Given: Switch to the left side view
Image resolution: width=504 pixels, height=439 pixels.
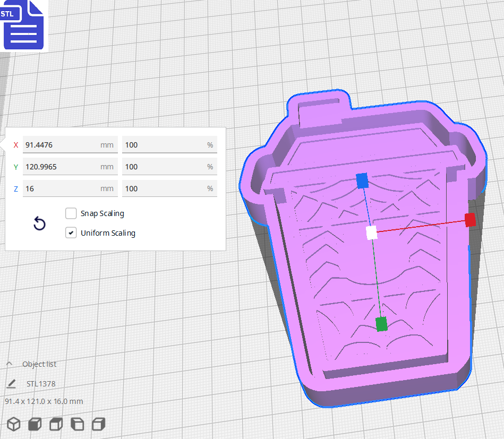Looking at the screenshot, I should (x=77, y=424).
